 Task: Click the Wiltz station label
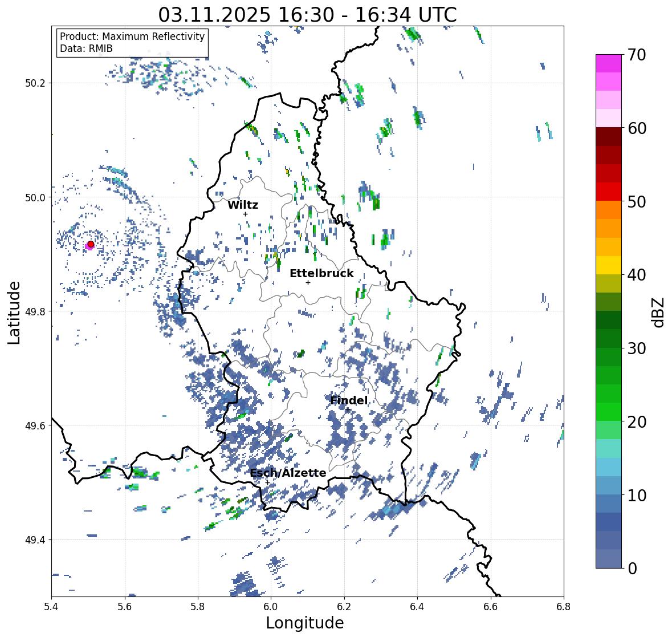(243, 205)
